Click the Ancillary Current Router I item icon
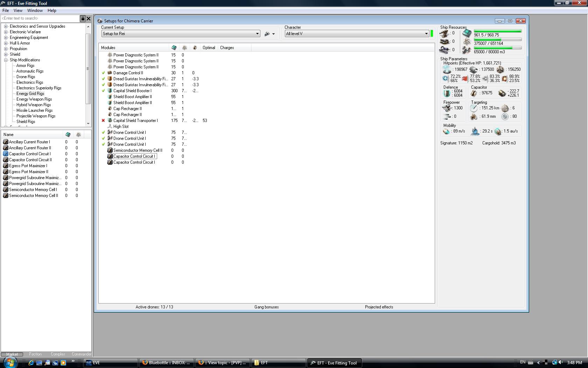Screen dimensions: 588x368 [x=6, y=142]
